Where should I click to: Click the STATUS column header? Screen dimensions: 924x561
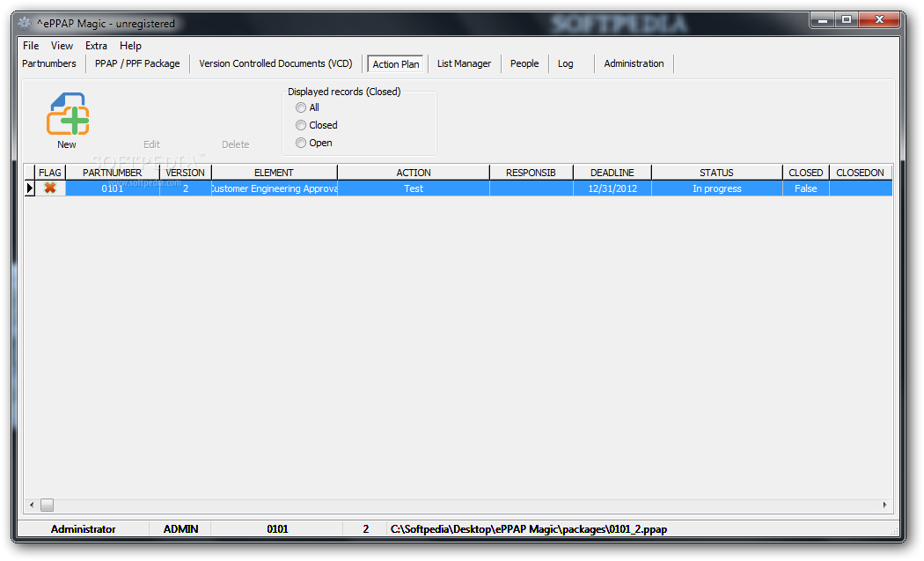click(x=716, y=173)
